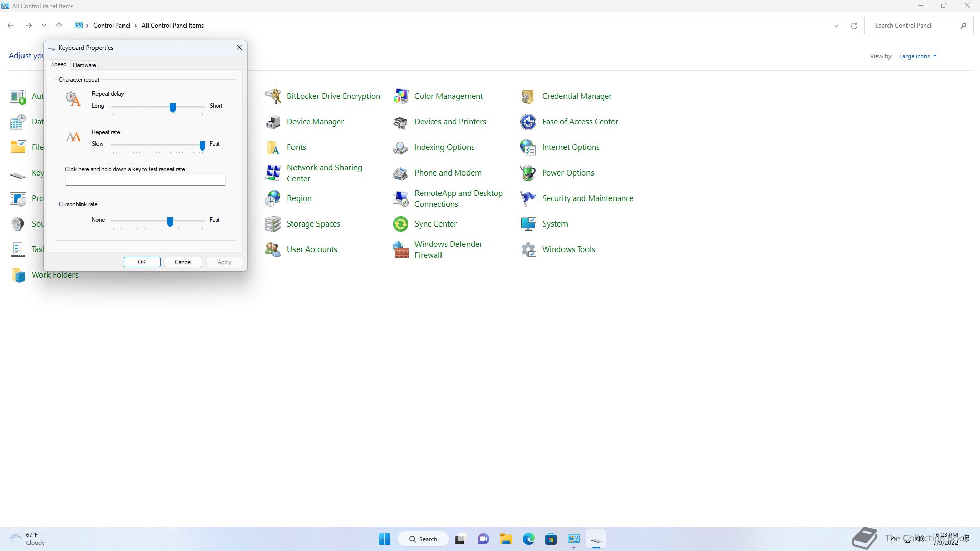Screen dimensions: 980x551
Task: Switch to the Hardware tab
Action: point(84,65)
